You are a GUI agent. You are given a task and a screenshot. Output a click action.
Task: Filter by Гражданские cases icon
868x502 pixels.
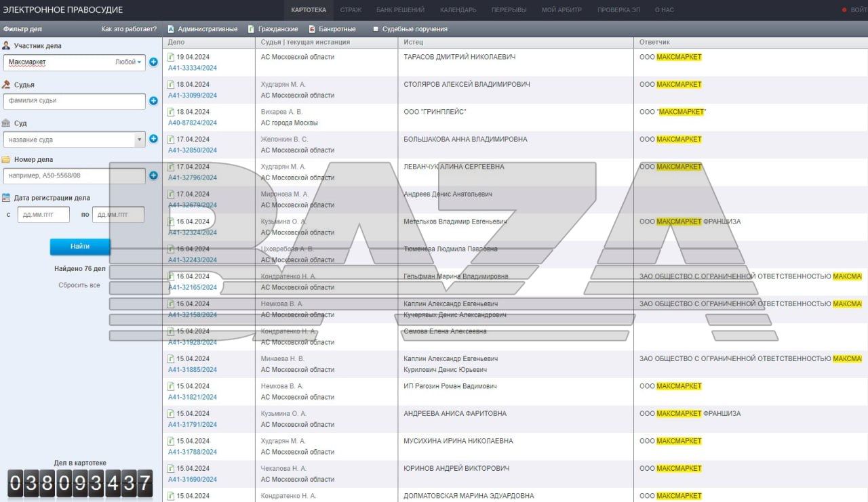tap(251, 29)
